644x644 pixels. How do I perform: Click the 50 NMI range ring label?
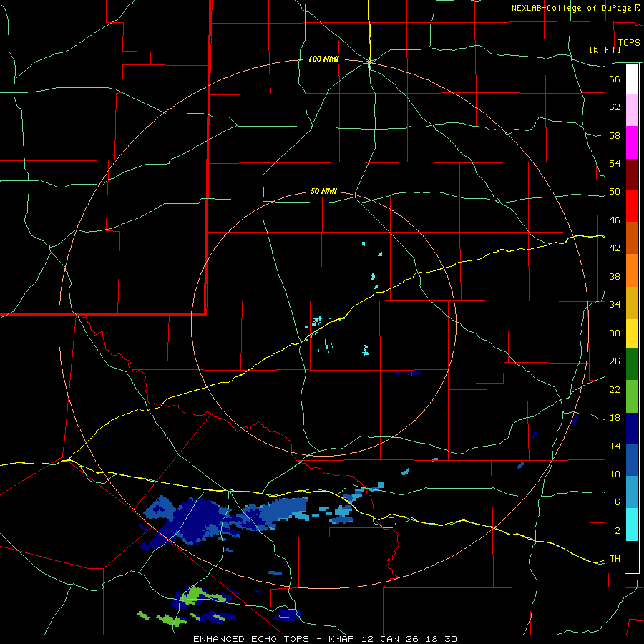click(323, 191)
